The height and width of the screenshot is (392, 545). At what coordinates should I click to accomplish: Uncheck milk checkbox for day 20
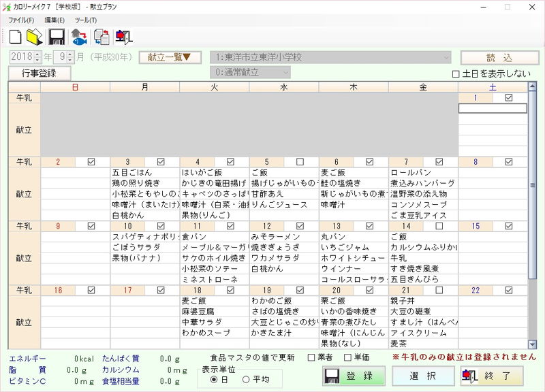tap(370, 290)
